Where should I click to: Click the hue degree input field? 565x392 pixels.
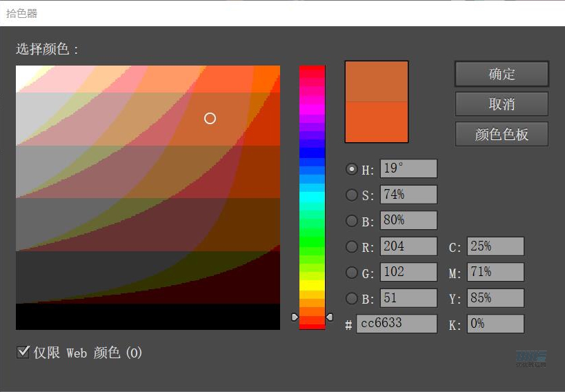(x=408, y=169)
